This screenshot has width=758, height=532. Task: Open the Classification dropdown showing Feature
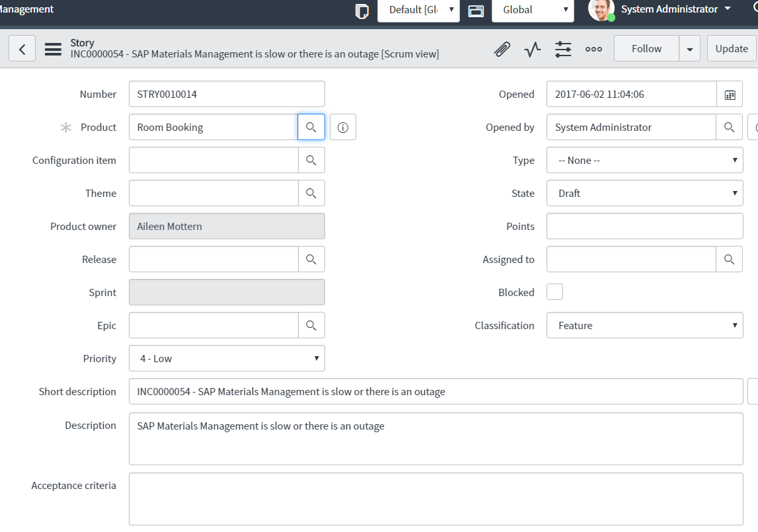644,326
